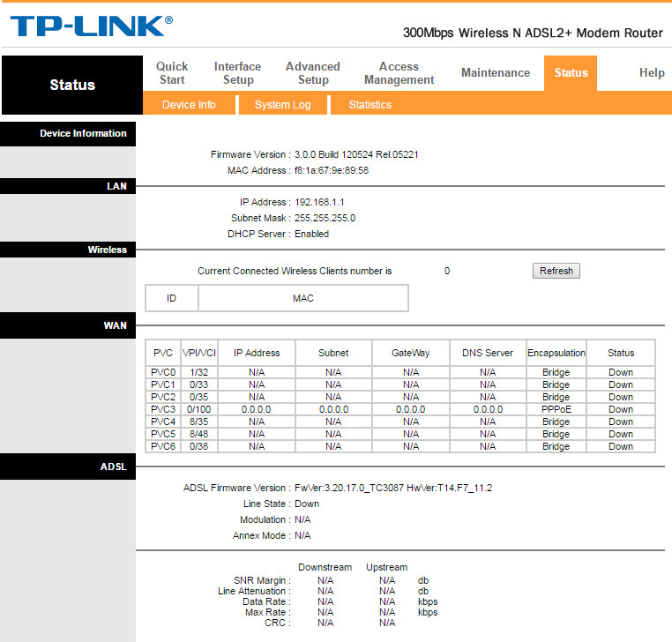Click the PVC0 Status Down cell
The height and width of the screenshot is (642, 672).
pyautogui.click(x=621, y=372)
